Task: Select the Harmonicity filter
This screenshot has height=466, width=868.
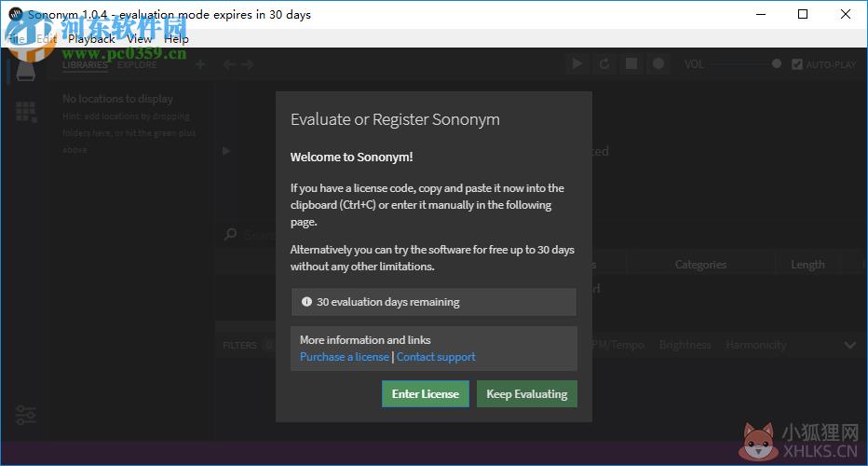Action: pyautogui.click(x=755, y=345)
